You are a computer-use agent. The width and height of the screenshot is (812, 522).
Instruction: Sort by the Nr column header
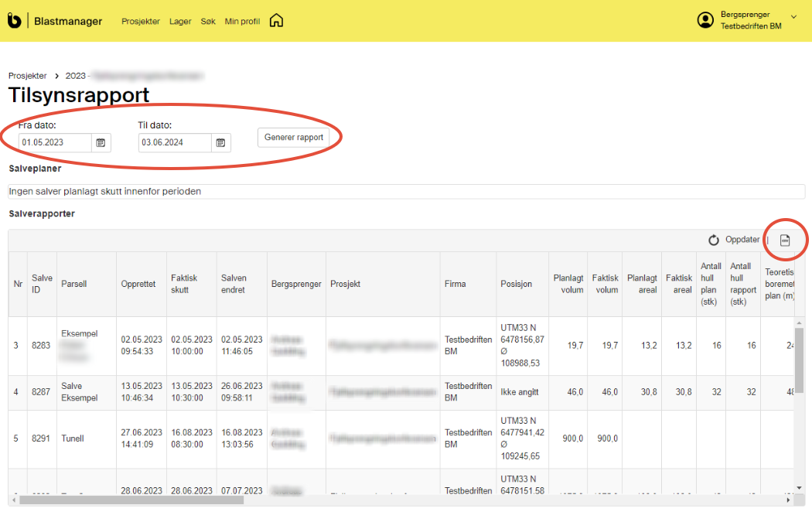tap(18, 284)
